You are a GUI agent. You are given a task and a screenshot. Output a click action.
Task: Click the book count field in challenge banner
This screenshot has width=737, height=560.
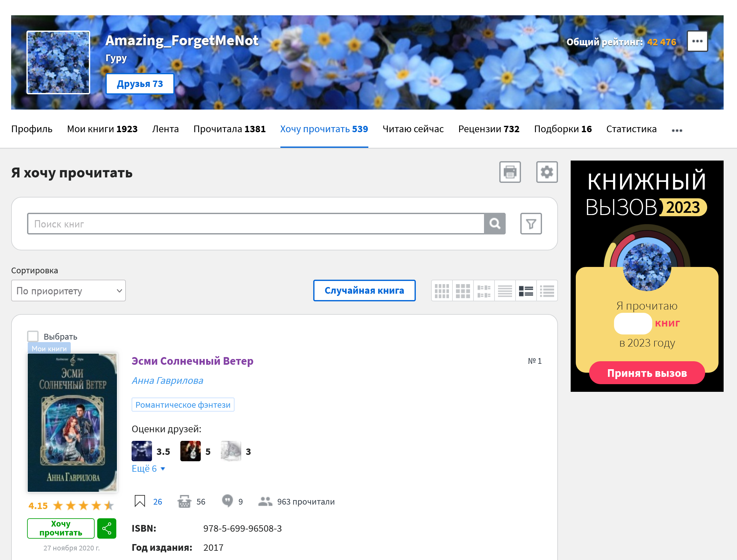(633, 323)
